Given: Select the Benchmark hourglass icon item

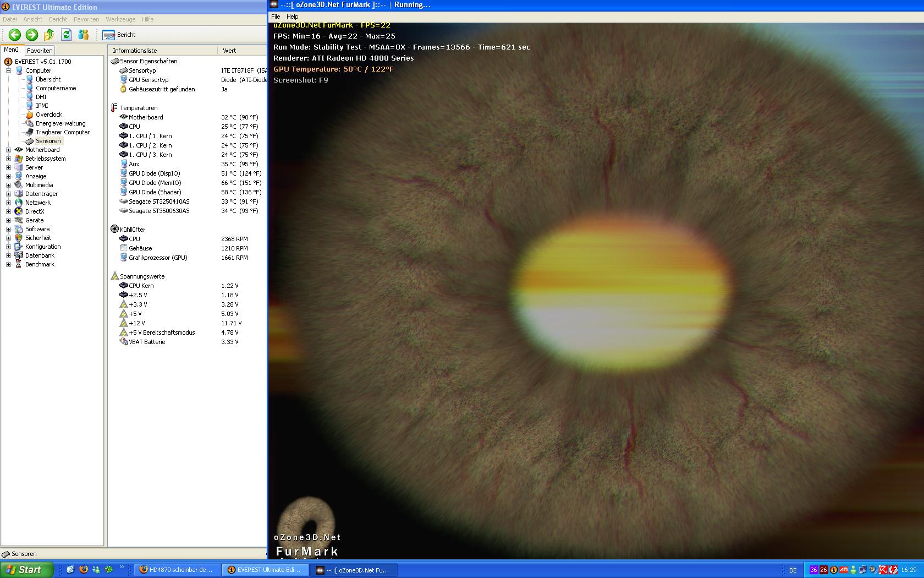Looking at the screenshot, I should point(19,264).
